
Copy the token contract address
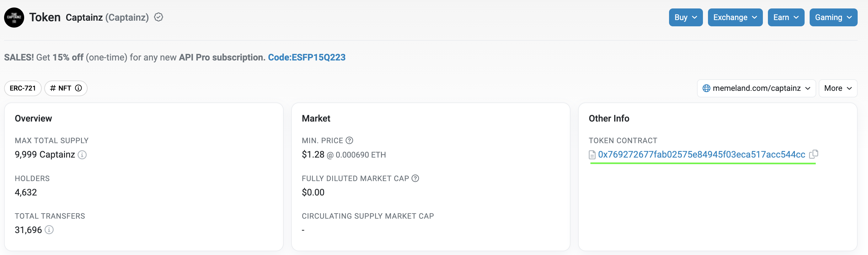click(x=813, y=154)
